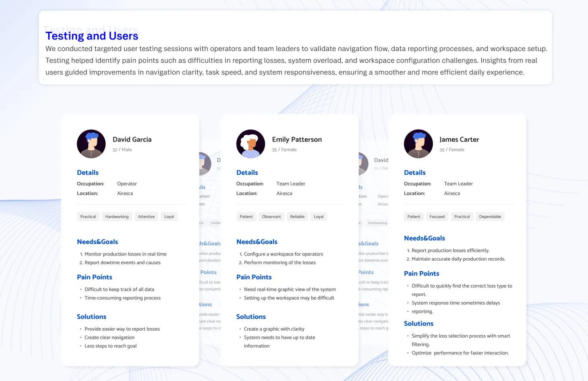Click 'Monitor production losses in real time'
Viewport: 588px width, 381px height.
coord(126,254)
